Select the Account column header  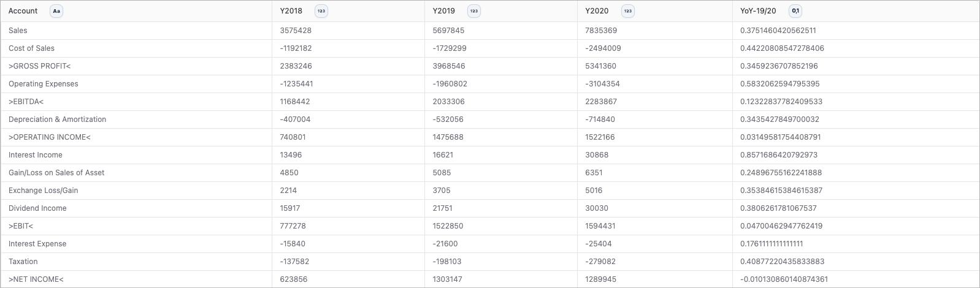(x=136, y=11)
